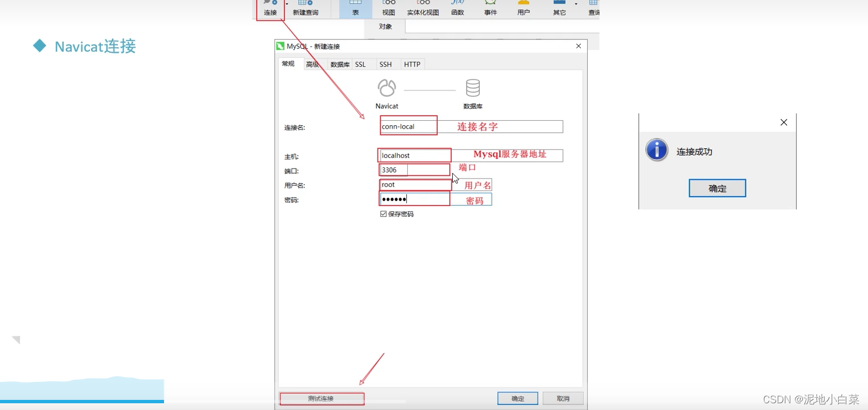The image size is (868, 410).
Task: Click the 连接名: label
Action: 294,127
